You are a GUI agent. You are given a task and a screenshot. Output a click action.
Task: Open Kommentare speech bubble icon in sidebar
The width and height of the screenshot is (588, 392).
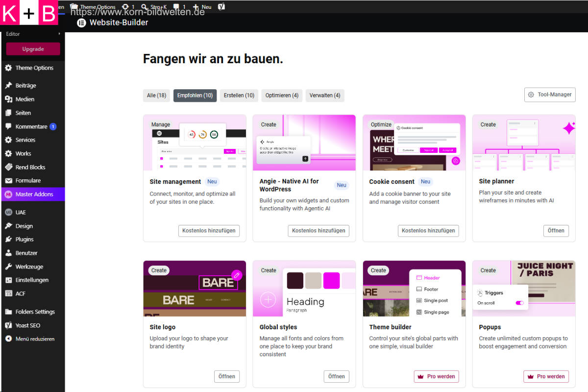pos(8,126)
